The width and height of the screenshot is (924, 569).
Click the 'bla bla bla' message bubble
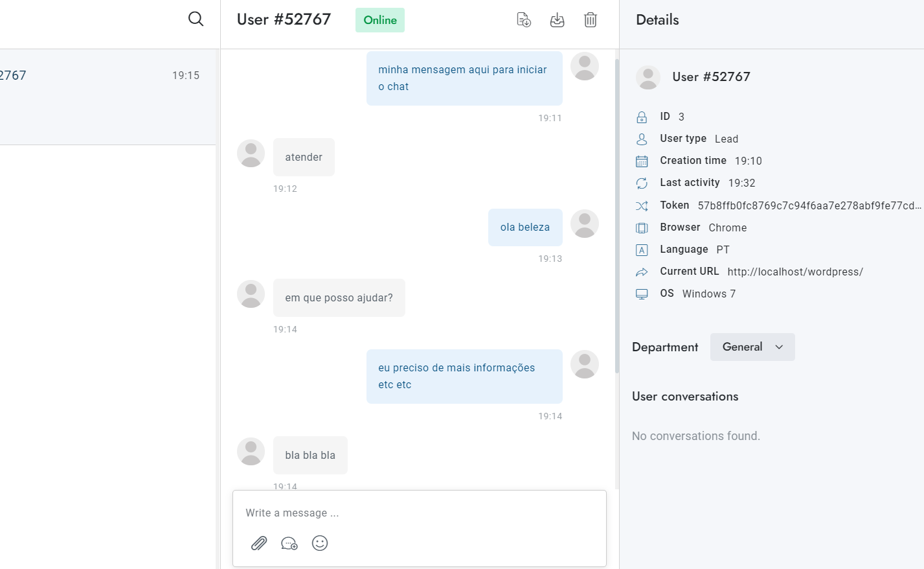pos(310,455)
